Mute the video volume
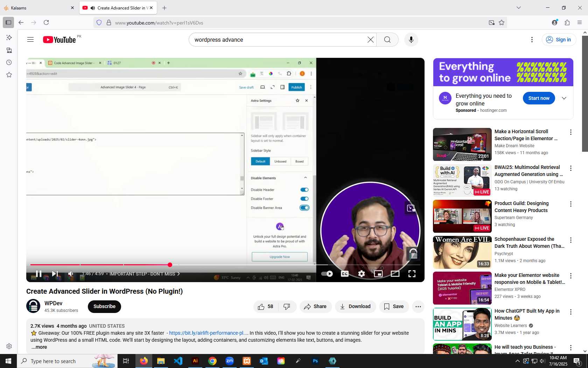Screen dimensions: 588x368 pyautogui.click(x=71, y=274)
